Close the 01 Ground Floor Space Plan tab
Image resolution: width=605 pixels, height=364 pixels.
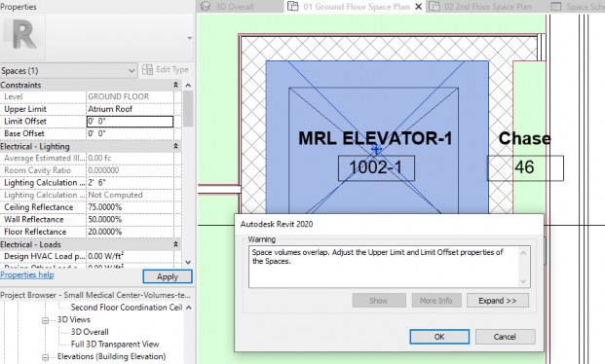[418, 7]
